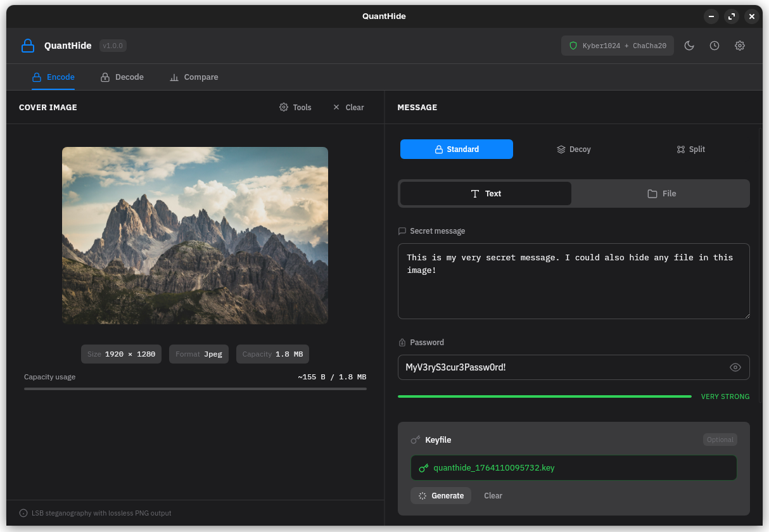Generate a new keyfile
Image resolution: width=769 pixels, height=532 pixels.
[441, 495]
